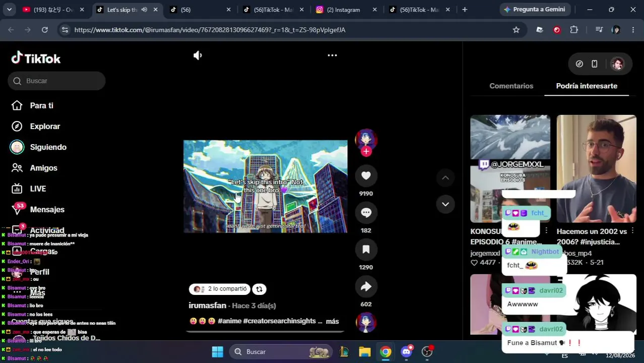Share the video with the arrow icon
644x363 pixels.
(366, 286)
